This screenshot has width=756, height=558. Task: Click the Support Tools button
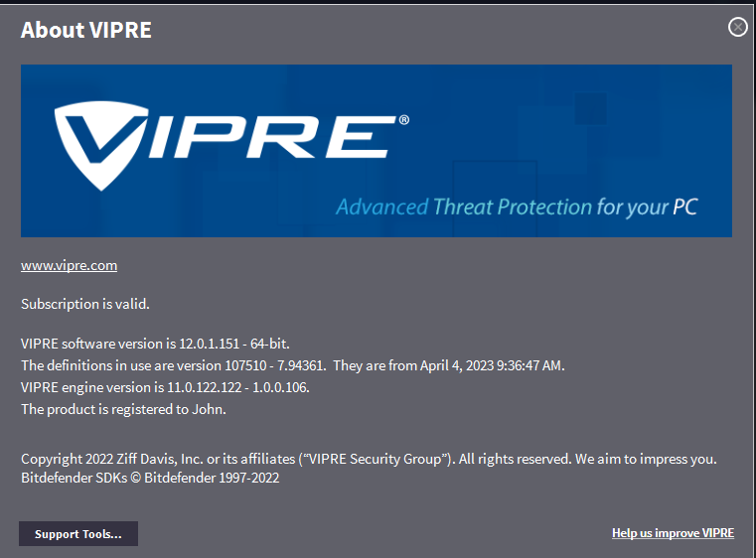coord(78,534)
